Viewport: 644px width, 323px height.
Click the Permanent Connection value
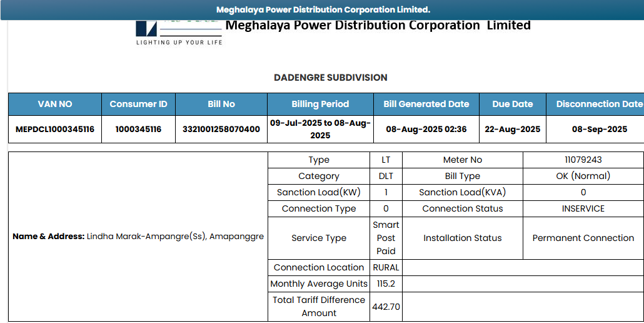pyautogui.click(x=583, y=238)
